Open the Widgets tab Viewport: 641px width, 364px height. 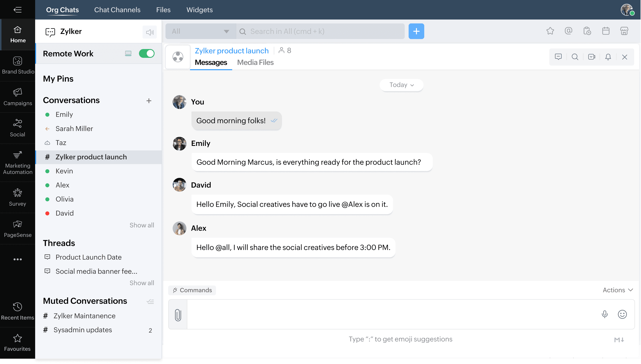200,10
